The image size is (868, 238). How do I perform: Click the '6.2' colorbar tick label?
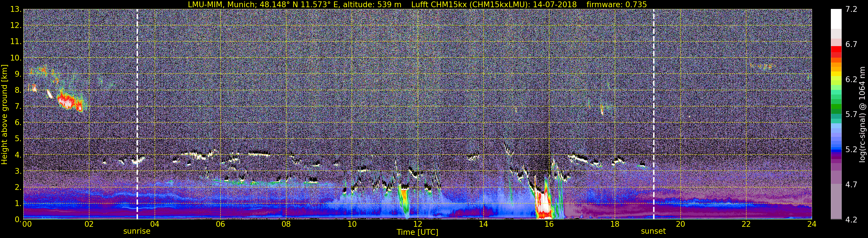point(851,79)
